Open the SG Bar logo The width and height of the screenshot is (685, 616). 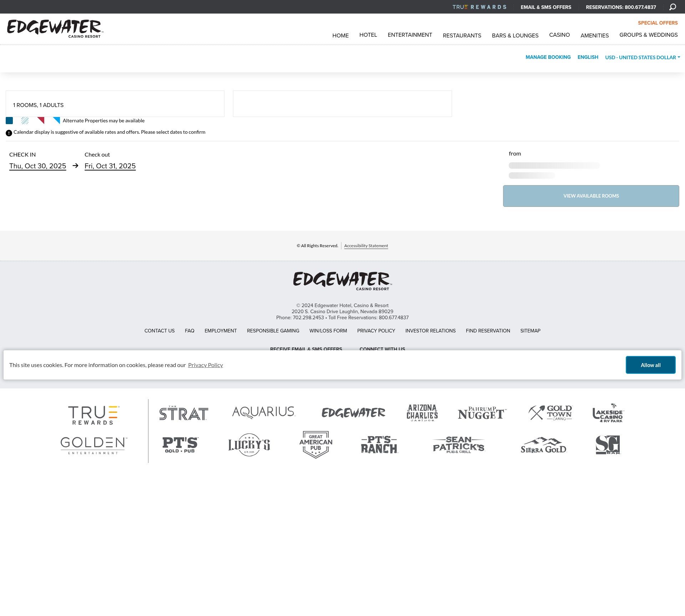point(608,445)
